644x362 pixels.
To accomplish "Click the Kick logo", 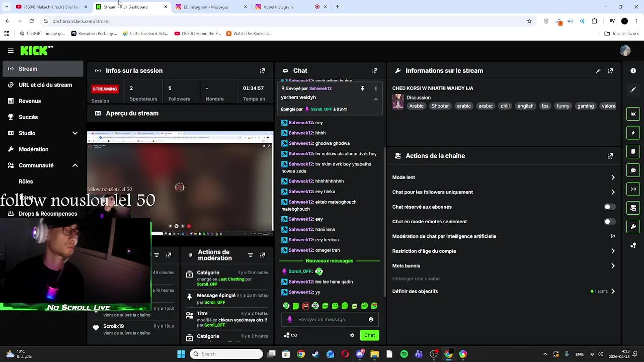I will [x=36, y=51].
